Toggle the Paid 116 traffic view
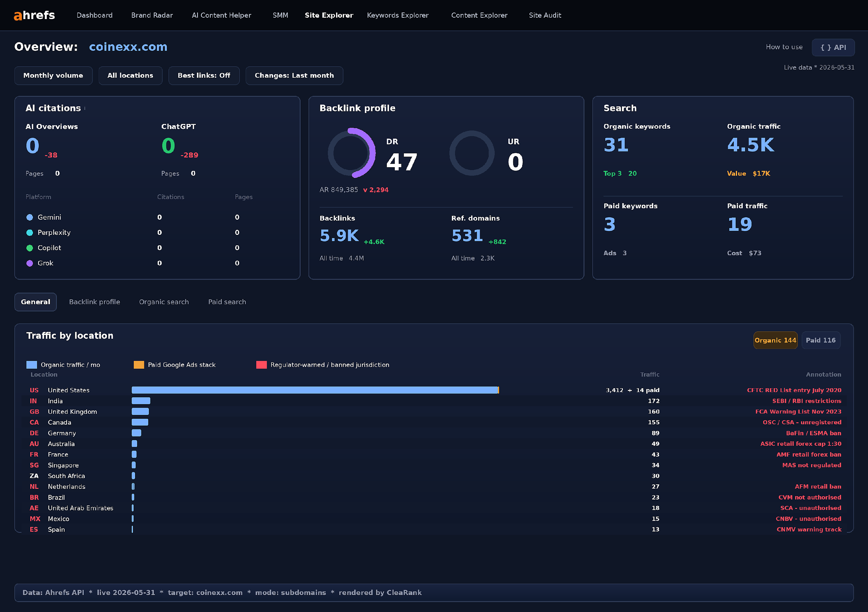The height and width of the screenshot is (612, 868). pos(820,340)
